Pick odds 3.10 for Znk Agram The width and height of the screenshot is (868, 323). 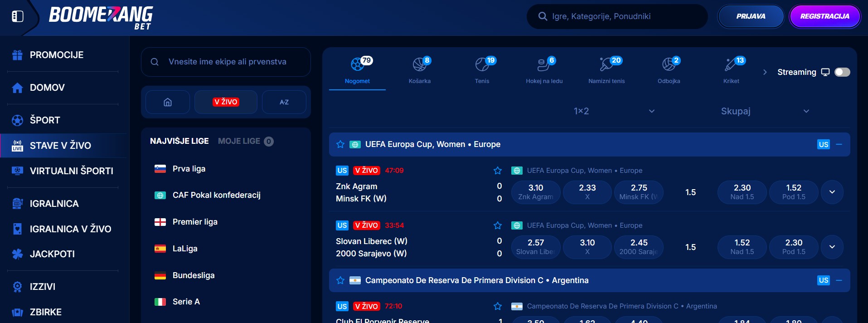click(x=536, y=192)
